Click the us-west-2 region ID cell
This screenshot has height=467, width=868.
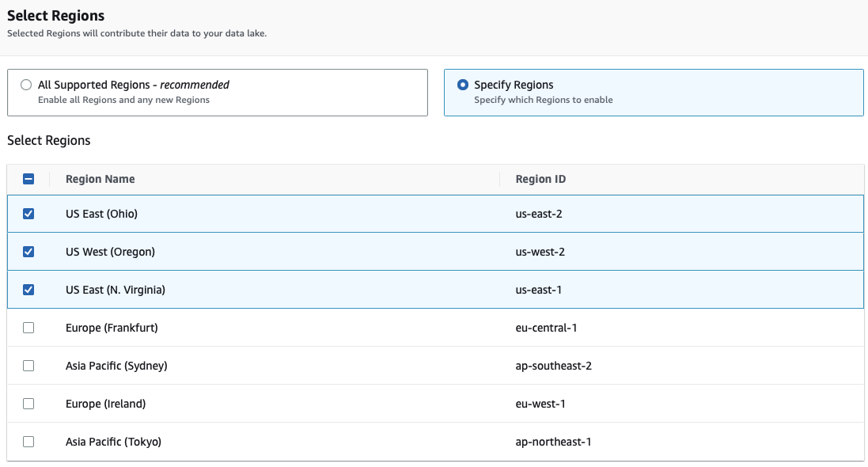539,252
